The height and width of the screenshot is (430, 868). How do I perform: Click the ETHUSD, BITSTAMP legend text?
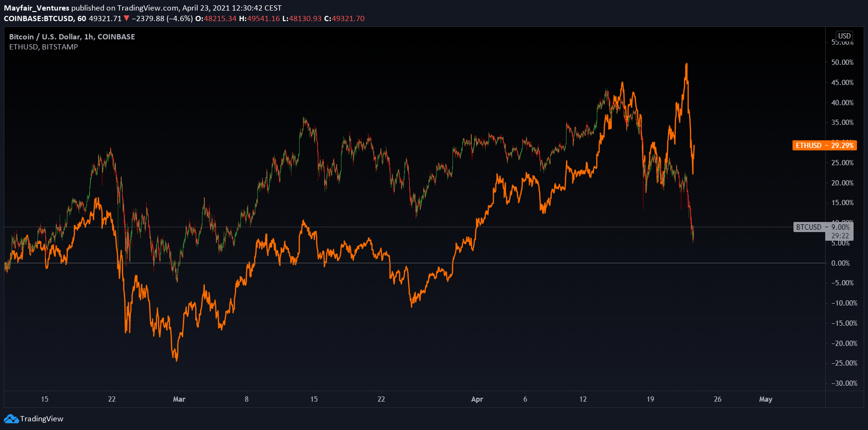43,47
